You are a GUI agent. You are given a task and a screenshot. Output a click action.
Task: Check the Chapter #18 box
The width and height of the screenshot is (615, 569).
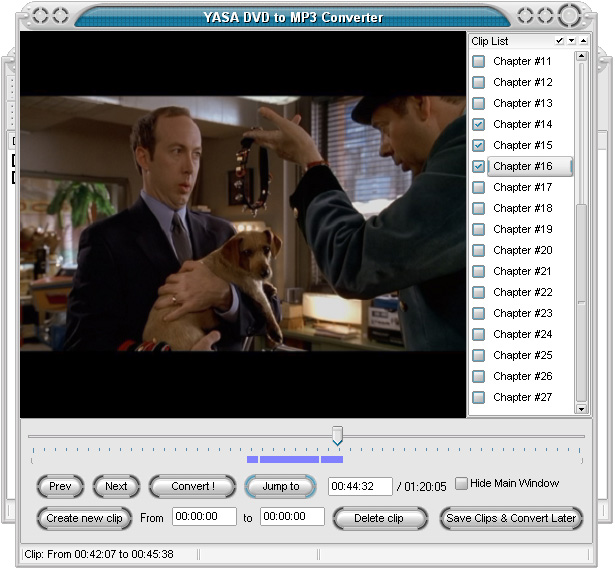click(479, 208)
